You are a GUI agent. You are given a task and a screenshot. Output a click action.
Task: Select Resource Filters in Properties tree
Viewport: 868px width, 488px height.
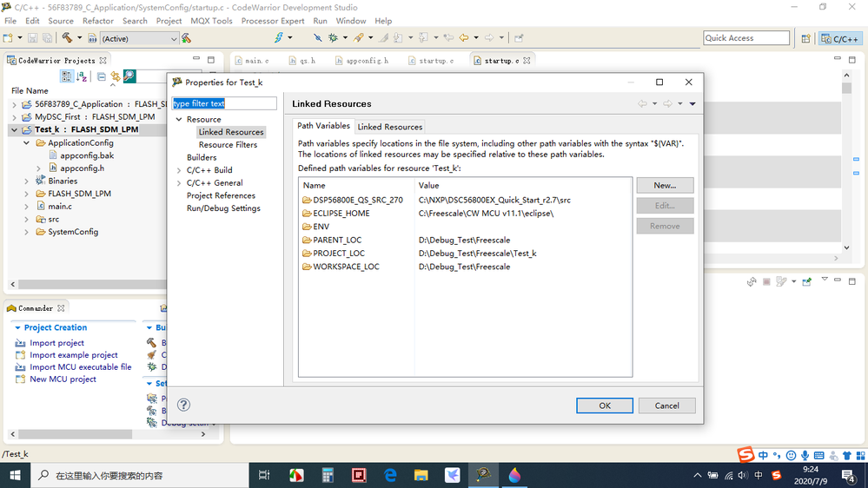coord(228,144)
